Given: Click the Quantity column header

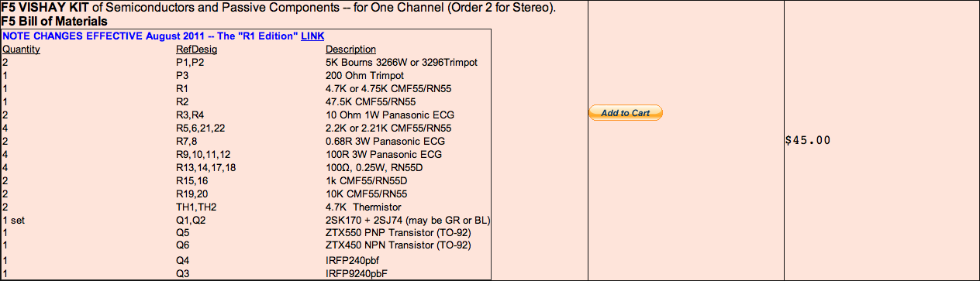Looking at the screenshot, I should (x=21, y=50).
